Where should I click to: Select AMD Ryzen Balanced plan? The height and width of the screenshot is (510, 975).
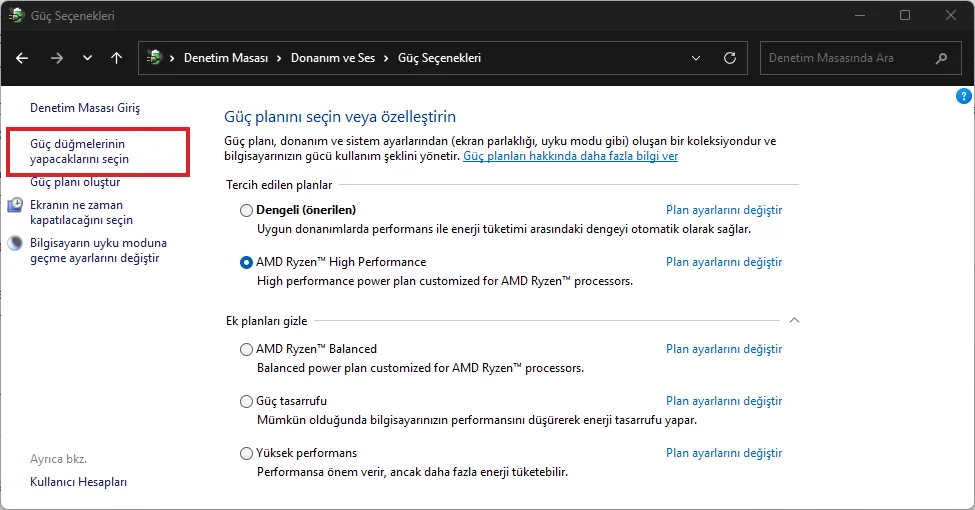(x=246, y=350)
